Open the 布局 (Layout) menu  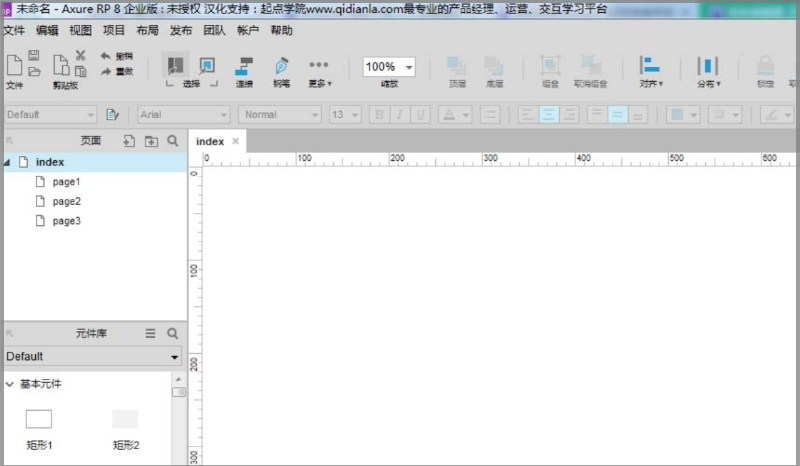coord(147,30)
